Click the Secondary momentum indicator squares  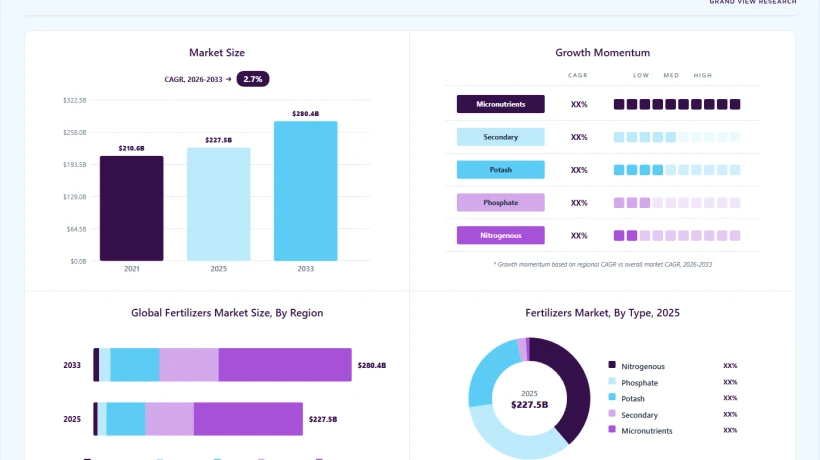pyautogui.click(x=677, y=137)
